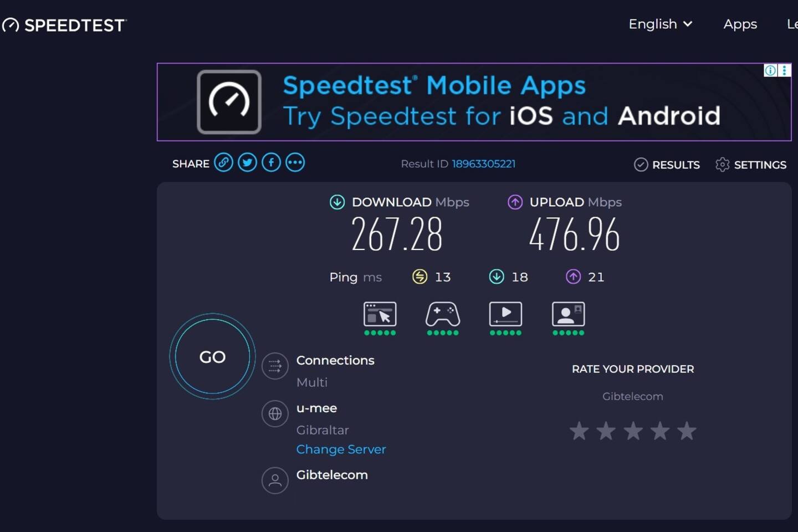Click the Connections mode icon

(275, 366)
